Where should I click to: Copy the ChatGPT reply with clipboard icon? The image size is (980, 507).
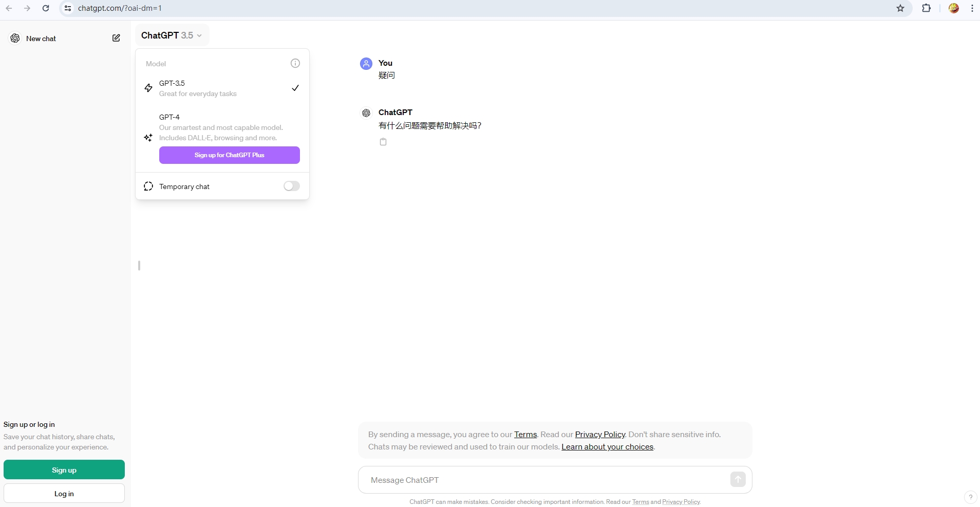point(383,142)
